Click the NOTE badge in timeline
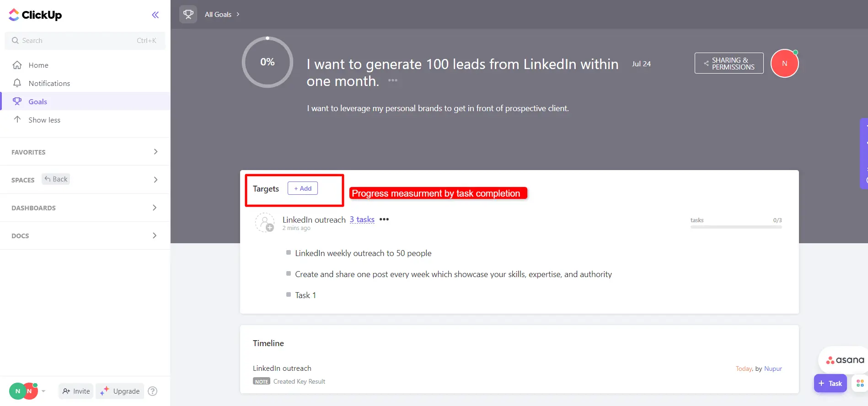Screen dimensions: 868x406 (x=262, y=381)
